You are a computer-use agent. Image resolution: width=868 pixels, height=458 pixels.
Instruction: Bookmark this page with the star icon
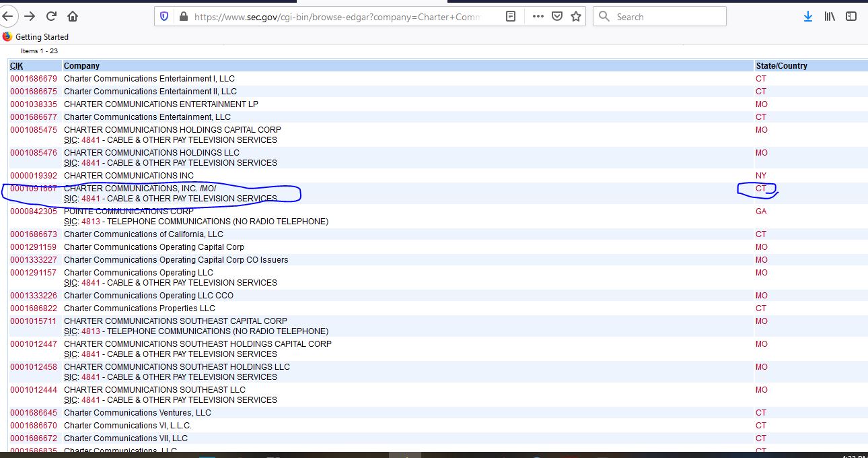coord(576,16)
